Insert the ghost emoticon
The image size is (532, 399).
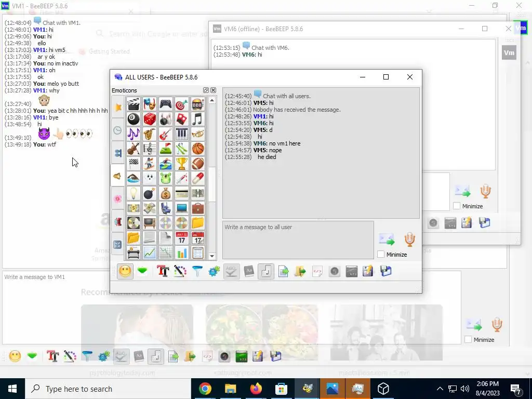point(149,178)
